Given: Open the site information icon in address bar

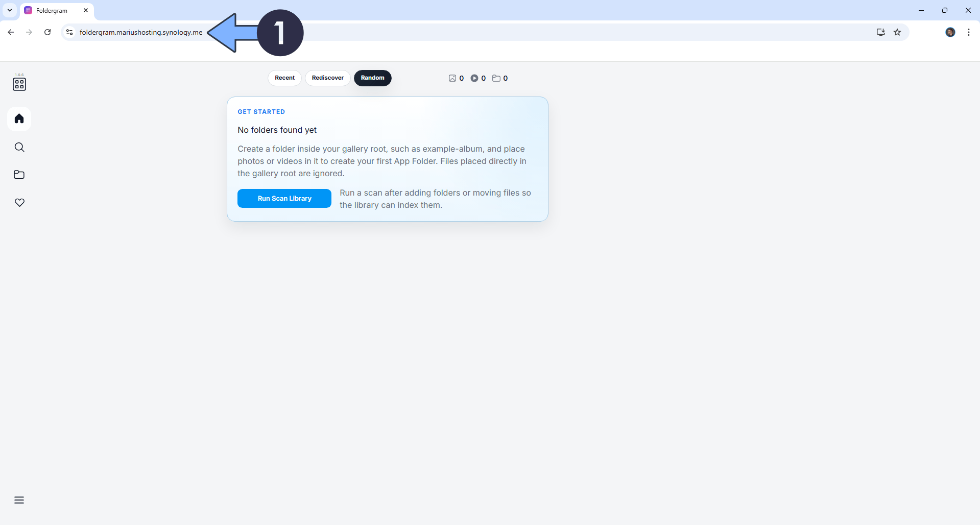Looking at the screenshot, I should [69, 32].
